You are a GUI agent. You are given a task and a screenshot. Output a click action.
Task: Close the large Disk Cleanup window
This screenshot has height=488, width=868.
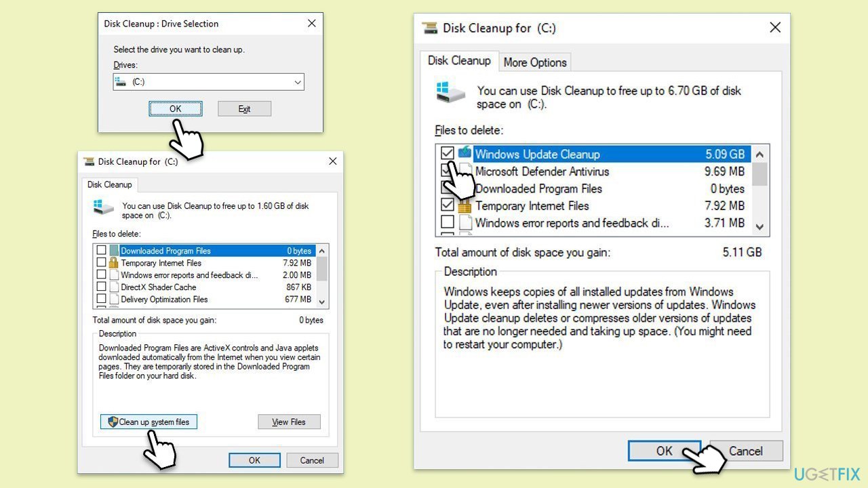click(775, 28)
